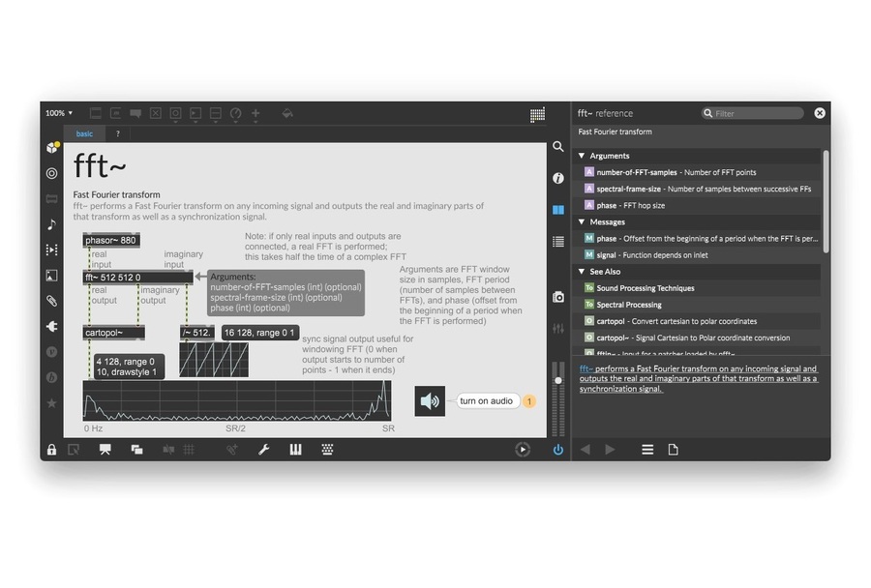The height and width of the screenshot is (588, 871).
Task: Open Spectral Processing topic
Action: click(x=698, y=305)
